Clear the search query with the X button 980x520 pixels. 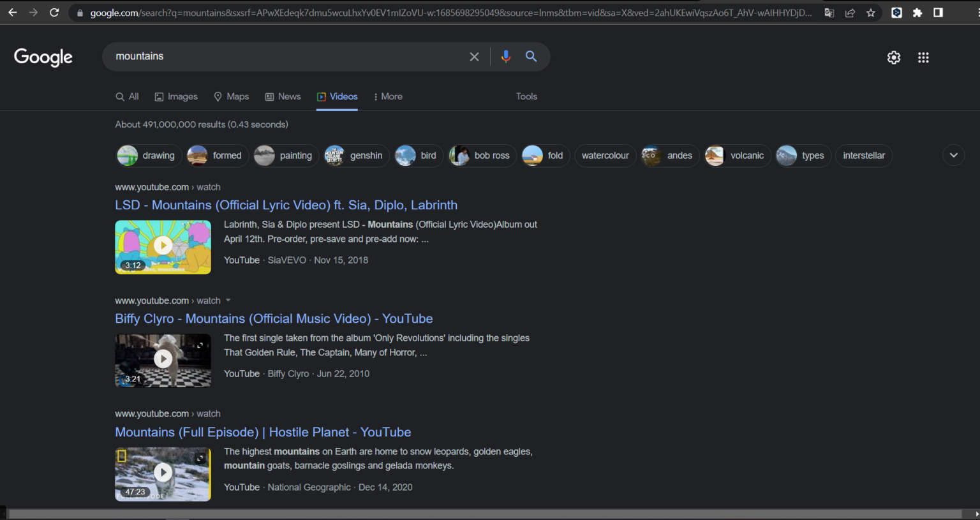pos(474,56)
